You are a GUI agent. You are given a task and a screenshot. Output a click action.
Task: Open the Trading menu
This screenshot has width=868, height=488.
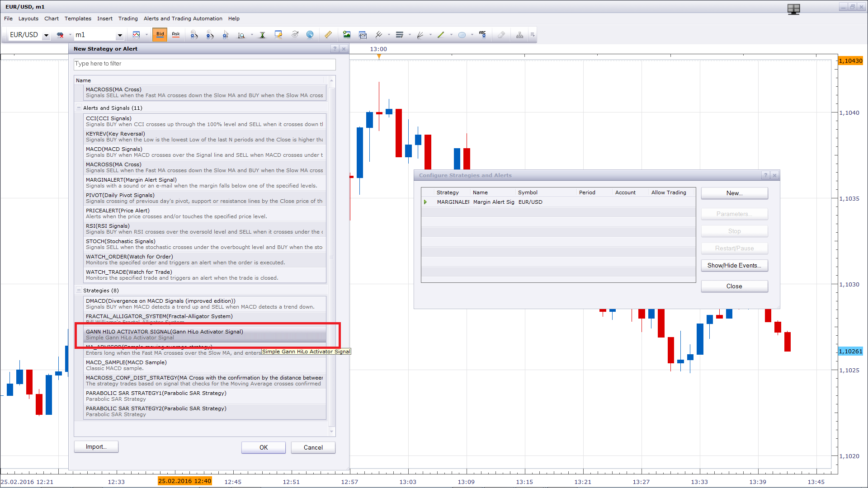click(x=128, y=19)
